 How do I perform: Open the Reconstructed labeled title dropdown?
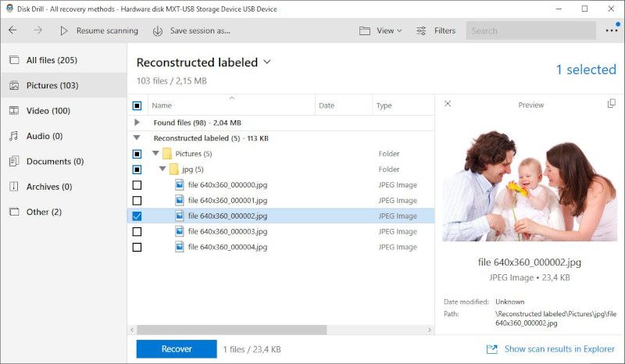[267, 62]
